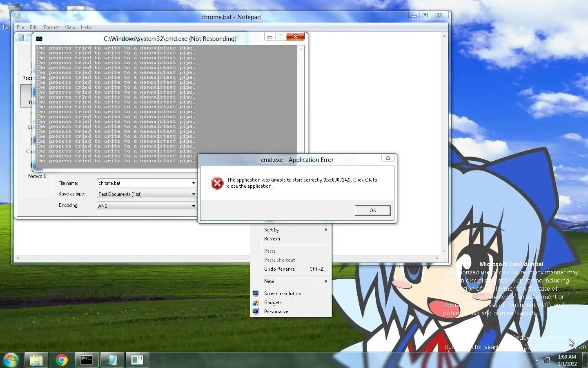This screenshot has width=588, height=368.
Task: Close the Not Responding cmd.exe window
Action: click(295, 36)
